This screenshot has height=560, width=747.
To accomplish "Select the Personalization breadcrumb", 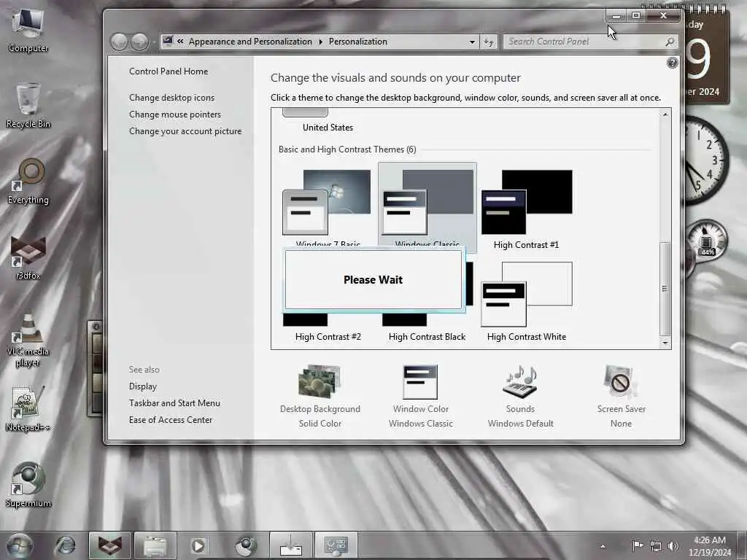I will tap(357, 42).
